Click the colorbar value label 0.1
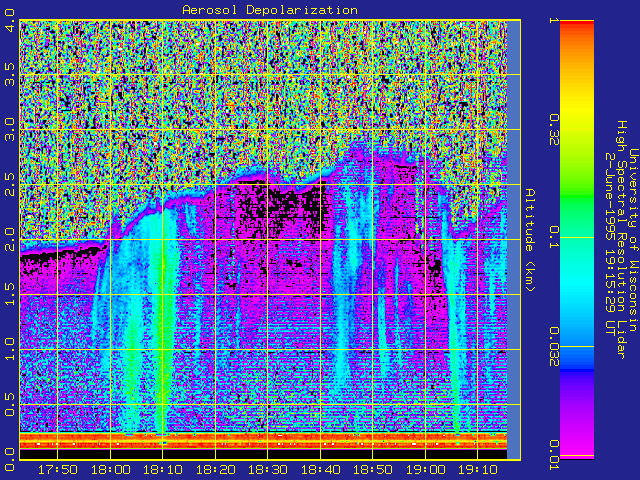640x480 pixels. coord(553,237)
